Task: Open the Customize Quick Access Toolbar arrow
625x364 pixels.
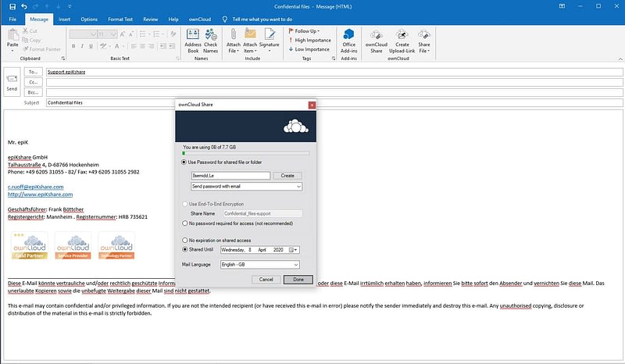Action: (70, 6)
